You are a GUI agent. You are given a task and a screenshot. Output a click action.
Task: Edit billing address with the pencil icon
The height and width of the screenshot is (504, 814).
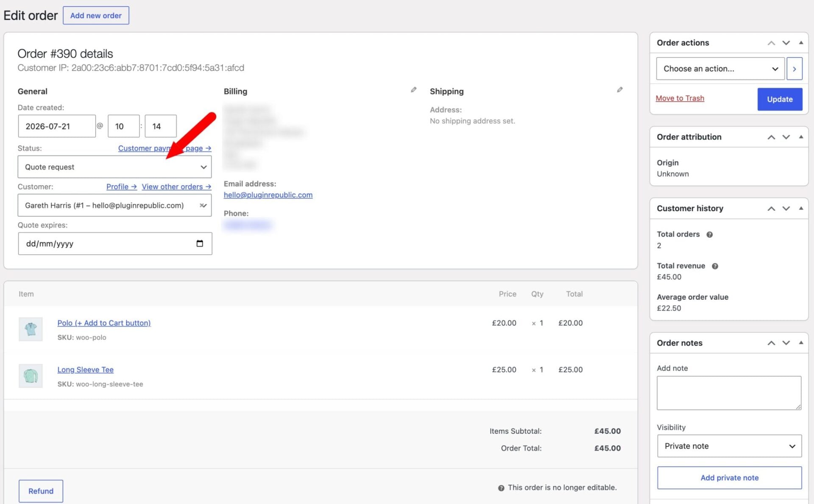point(414,90)
